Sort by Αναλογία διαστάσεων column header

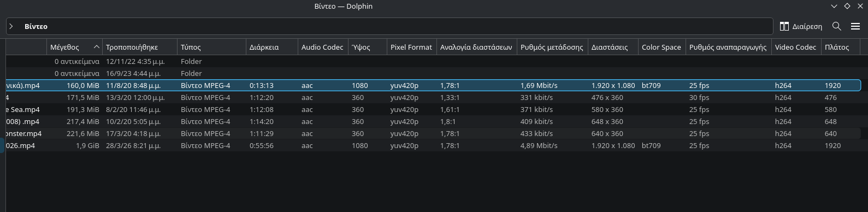pyautogui.click(x=476, y=47)
